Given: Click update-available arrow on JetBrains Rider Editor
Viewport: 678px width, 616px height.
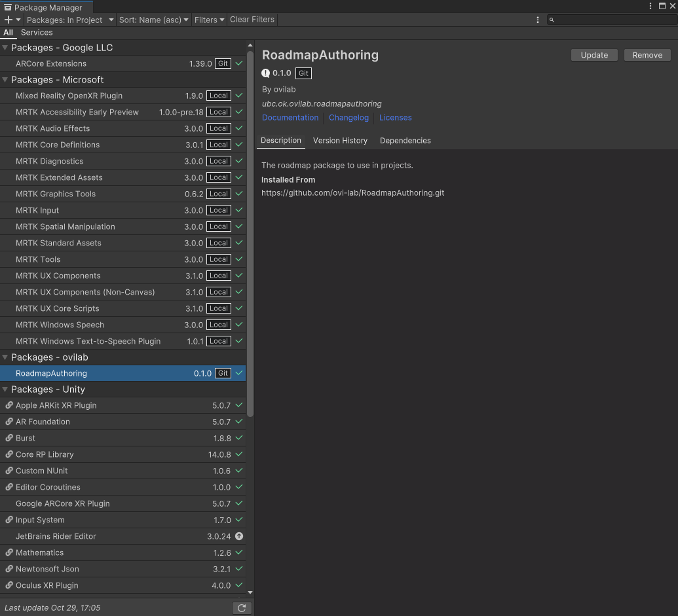Looking at the screenshot, I should [x=239, y=536].
